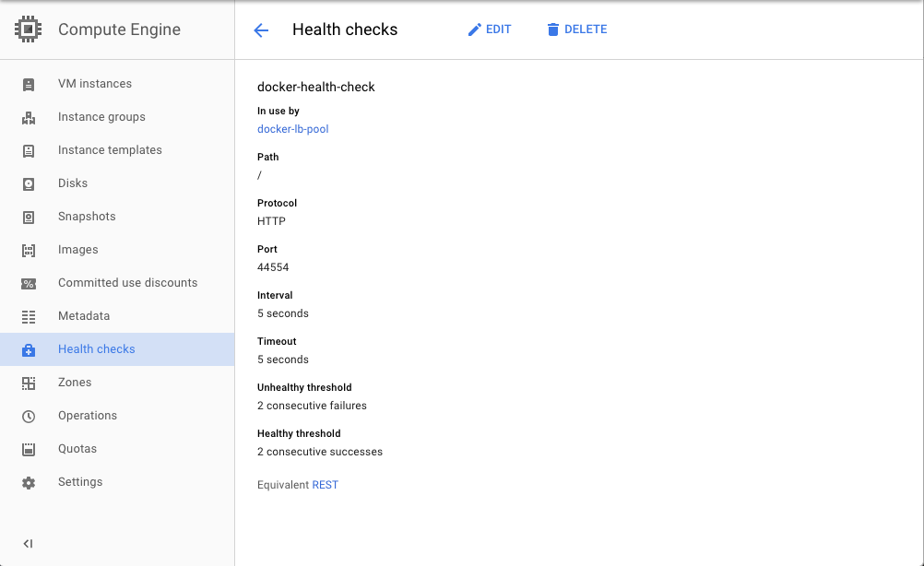The width and height of the screenshot is (924, 566).
Task: Click the Timeout value 5 seconds
Action: point(283,360)
